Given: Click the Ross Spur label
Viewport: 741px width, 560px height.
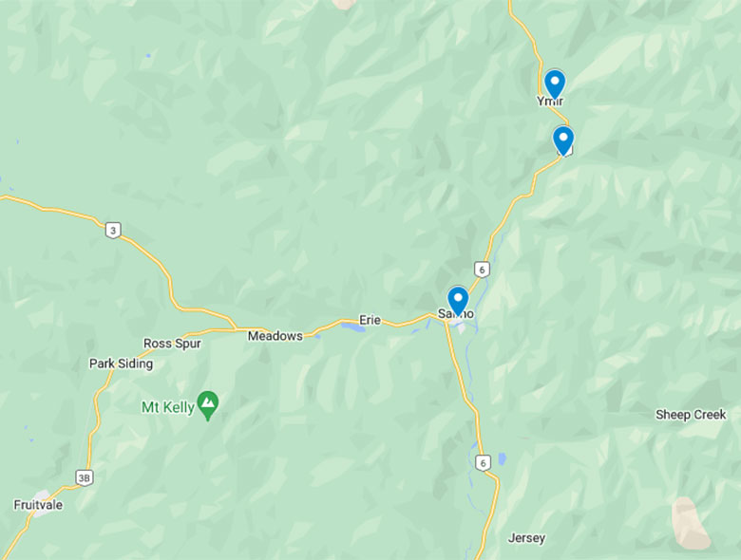Looking at the screenshot, I should [172, 344].
